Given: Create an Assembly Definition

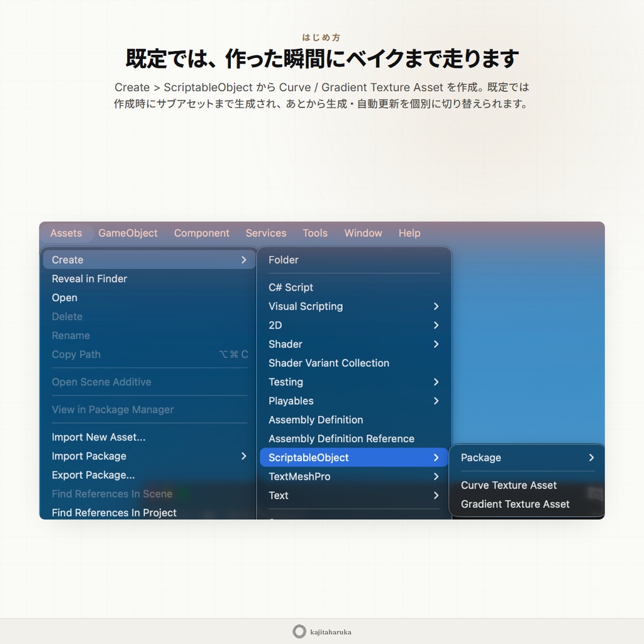Looking at the screenshot, I should point(353,419).
